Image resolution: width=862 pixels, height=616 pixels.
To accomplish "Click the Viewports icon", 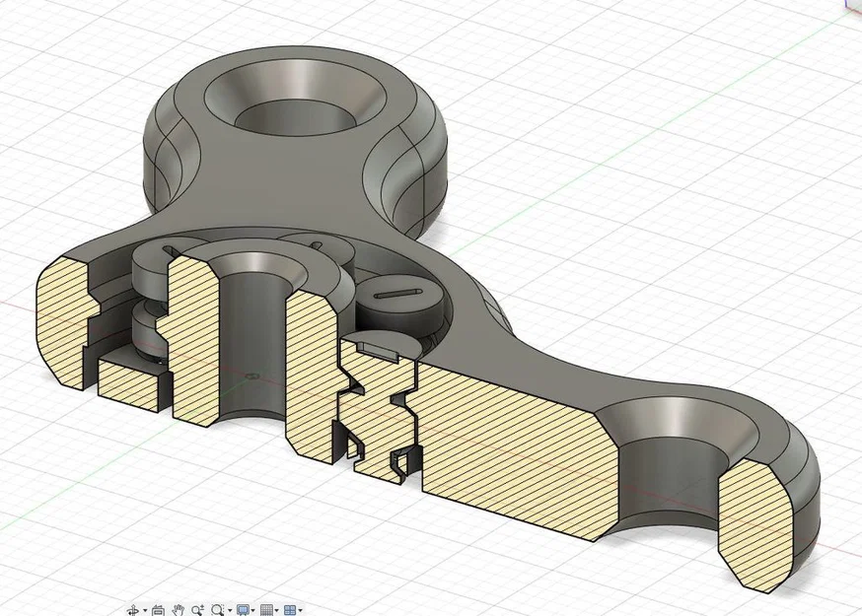I will coord(291,609).
